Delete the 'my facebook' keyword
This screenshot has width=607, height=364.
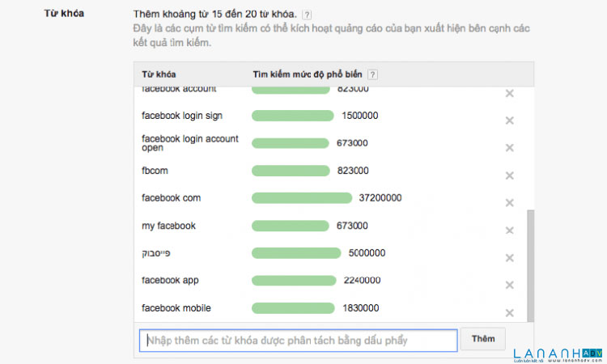(x=510, y=231)
